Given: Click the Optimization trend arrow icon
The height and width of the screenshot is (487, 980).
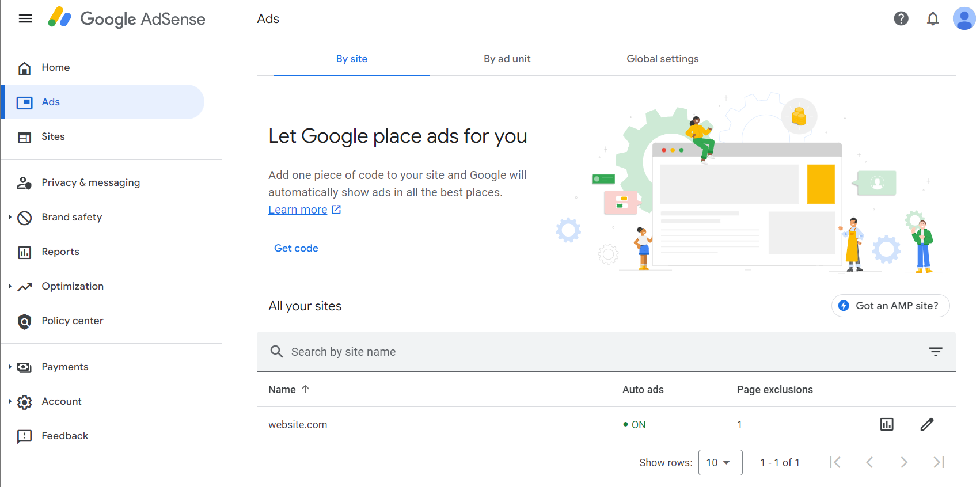Looking at the screenshot, I should (x=24, y=287).
